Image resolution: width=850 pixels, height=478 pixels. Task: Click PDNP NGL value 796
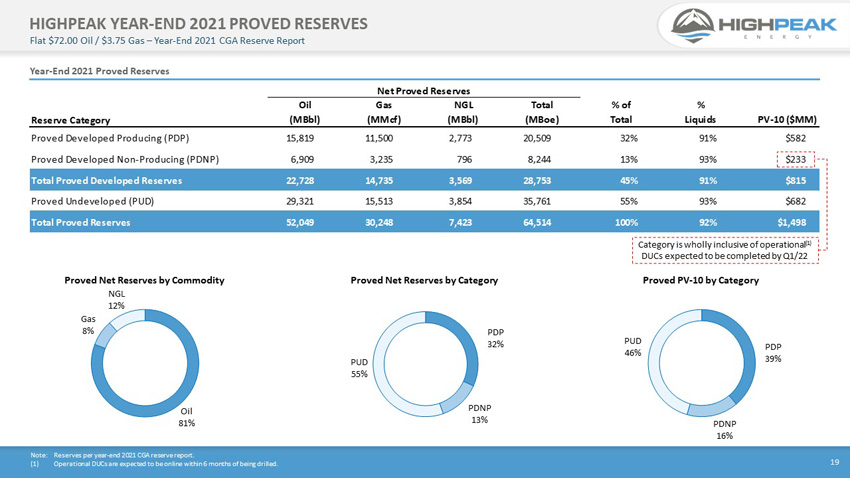[x=464, y=159]
